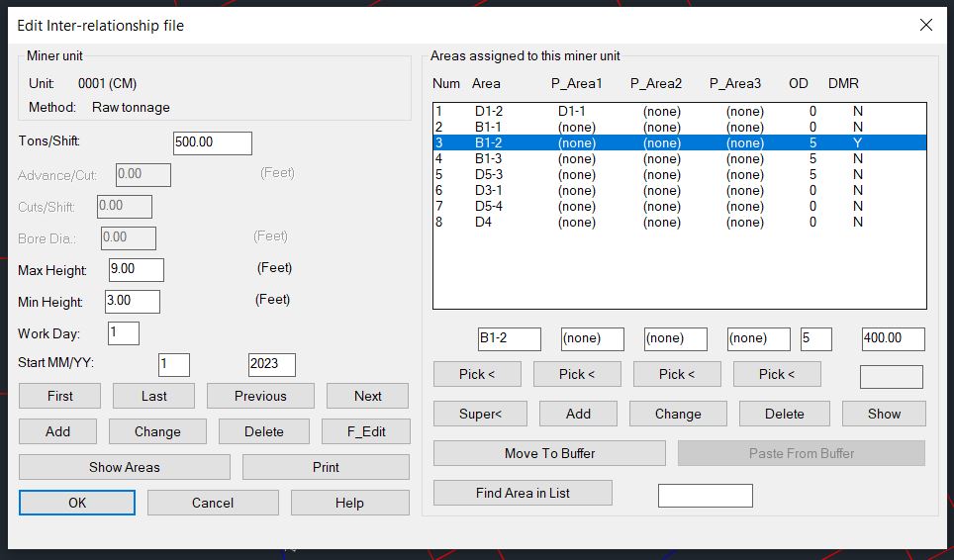This screenshot has height=560, width=954.
Task: Select row 1 area D1-2
Action: [x=680, y=111]
